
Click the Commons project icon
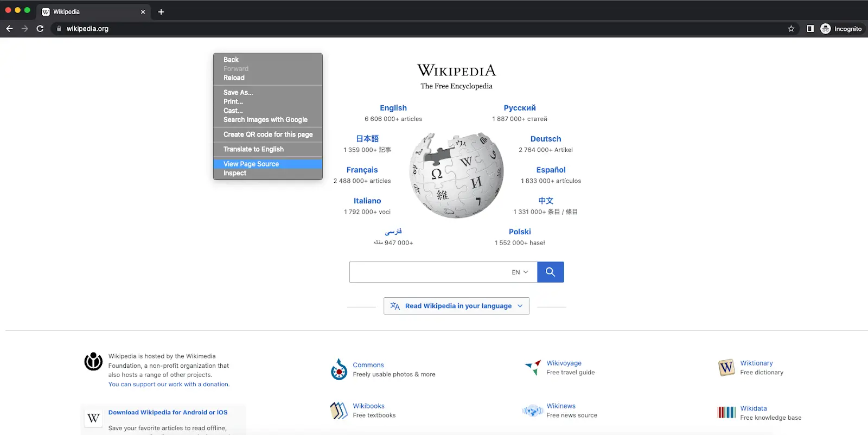(x=339, y=369)
